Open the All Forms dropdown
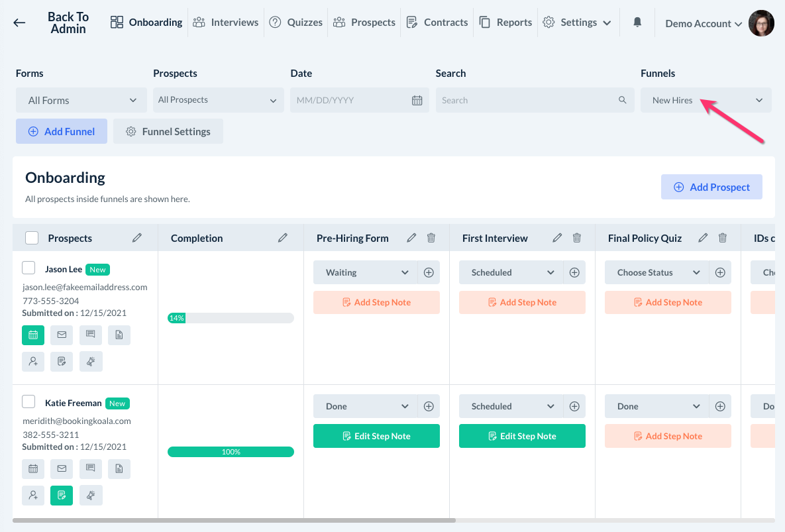The width and height of the screenshot is (785, 532). (81, 101)
